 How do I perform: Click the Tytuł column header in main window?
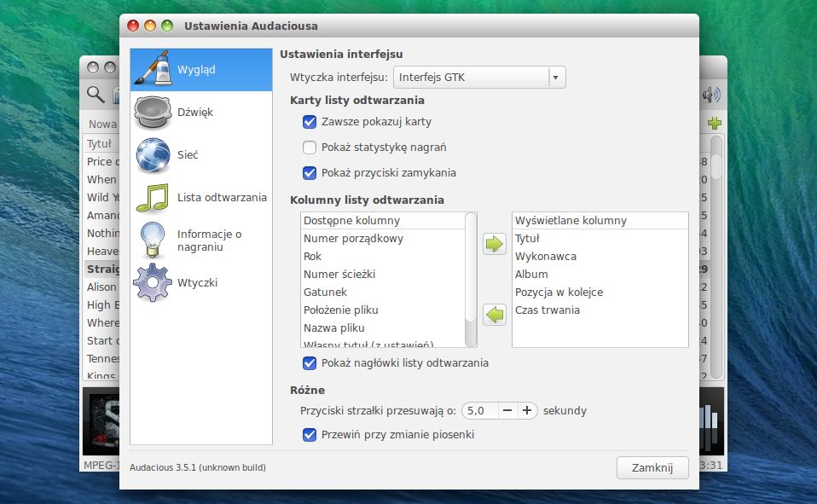coord(101,144)
